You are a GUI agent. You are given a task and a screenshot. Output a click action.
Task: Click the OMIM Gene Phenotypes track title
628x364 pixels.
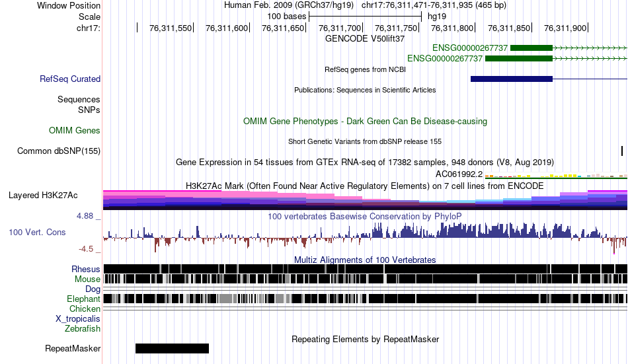(366, 122)
